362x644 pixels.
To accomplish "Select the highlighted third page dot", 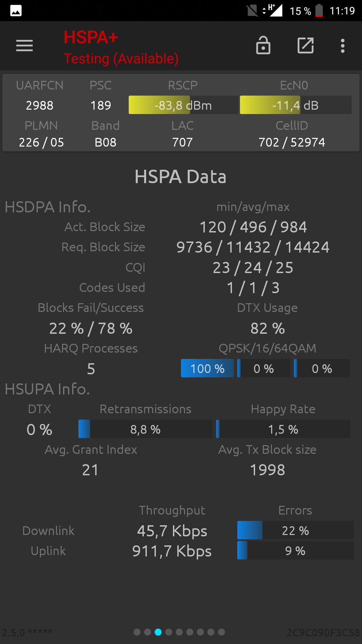I will [x=158, y=632].
